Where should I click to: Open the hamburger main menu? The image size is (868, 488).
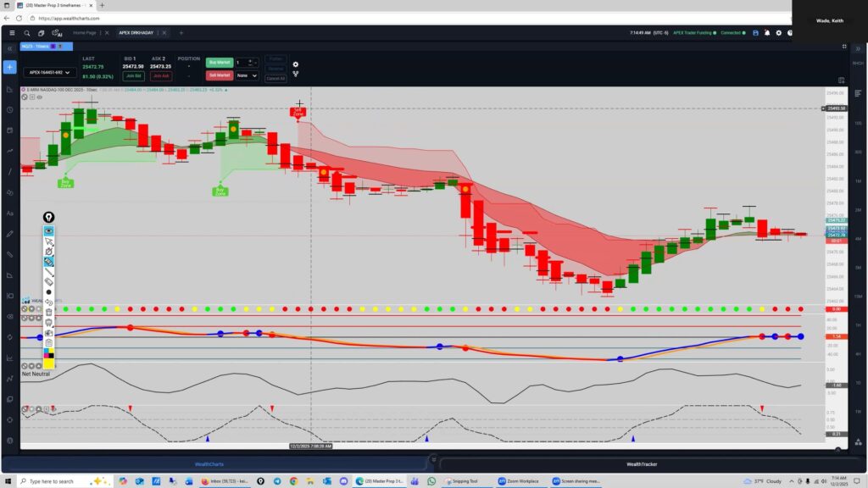click(x=11, y=33)
